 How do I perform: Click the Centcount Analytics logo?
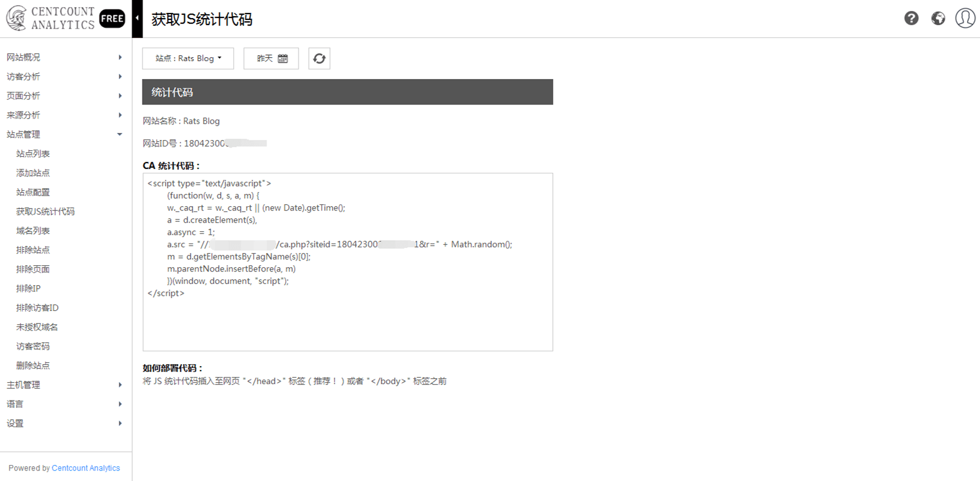tap(50, 19)
